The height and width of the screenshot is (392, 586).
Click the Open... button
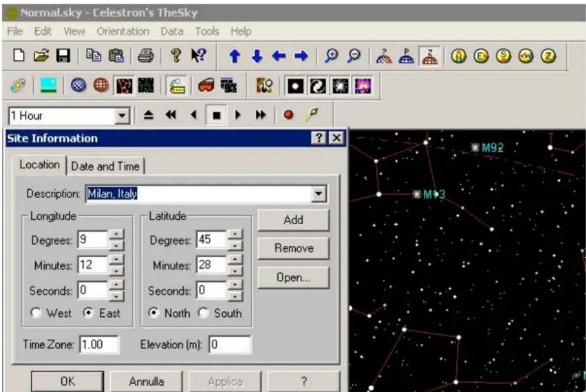coord(294,277)
